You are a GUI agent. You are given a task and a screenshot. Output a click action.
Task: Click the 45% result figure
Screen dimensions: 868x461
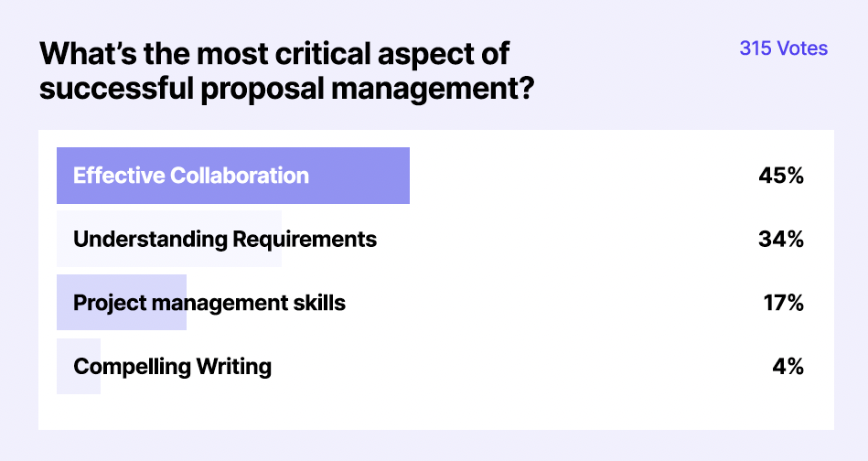point(780,176)
